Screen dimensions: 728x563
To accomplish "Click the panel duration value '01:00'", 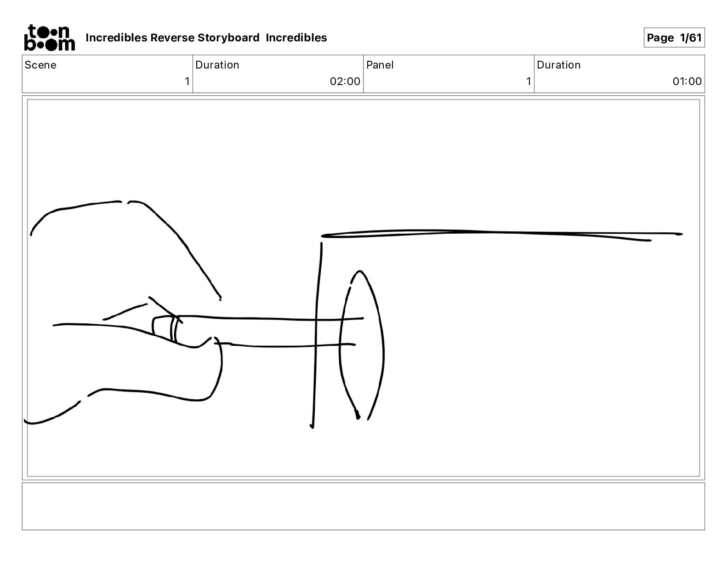I will pyautogui.click(x=687, y=81).
